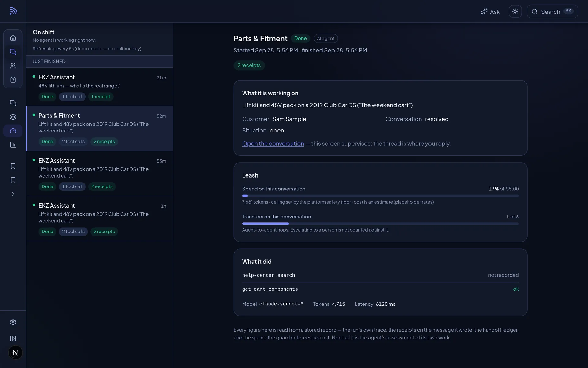Screen dimensions: 588x368
Task: Open the clipboard sidebar icon
Action: pos(13,80)
